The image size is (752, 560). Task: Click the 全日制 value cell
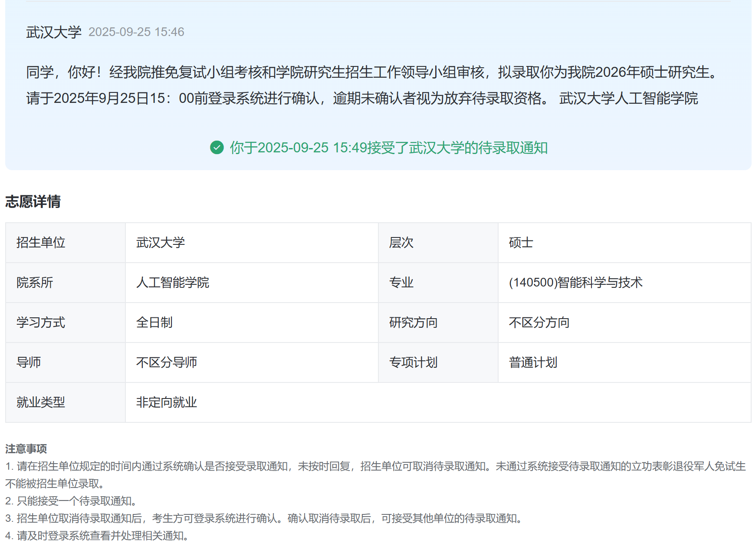click(252, 323)
